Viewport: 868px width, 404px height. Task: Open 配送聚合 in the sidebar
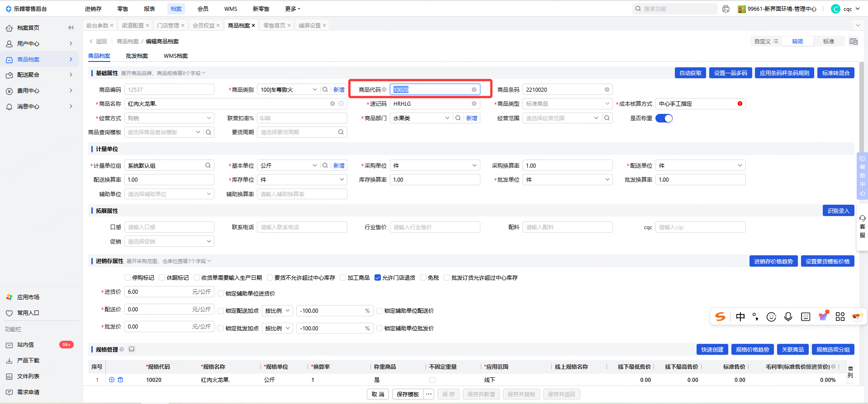point(28,75)
